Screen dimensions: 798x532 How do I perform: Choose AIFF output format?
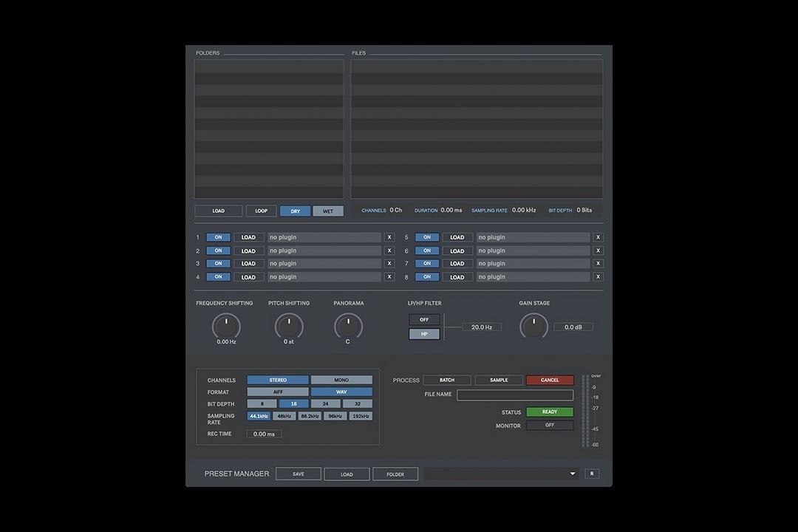click(x=278, y=392)
